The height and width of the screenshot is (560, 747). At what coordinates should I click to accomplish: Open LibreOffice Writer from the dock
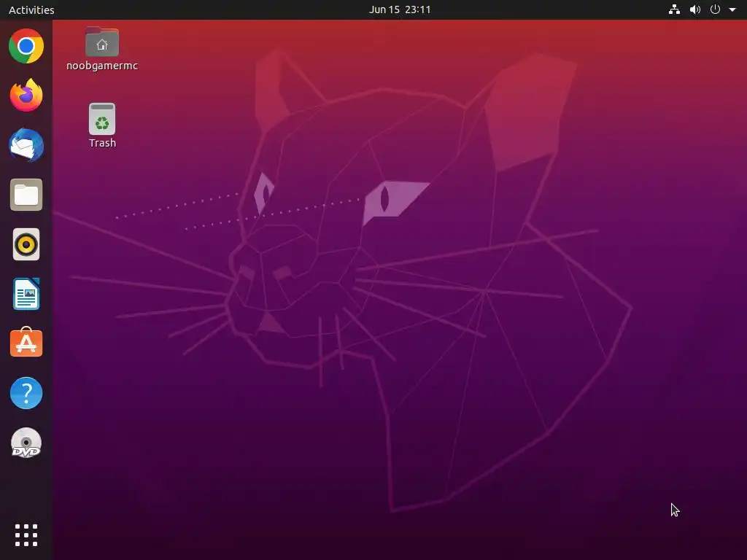click(x=26, y=295)
